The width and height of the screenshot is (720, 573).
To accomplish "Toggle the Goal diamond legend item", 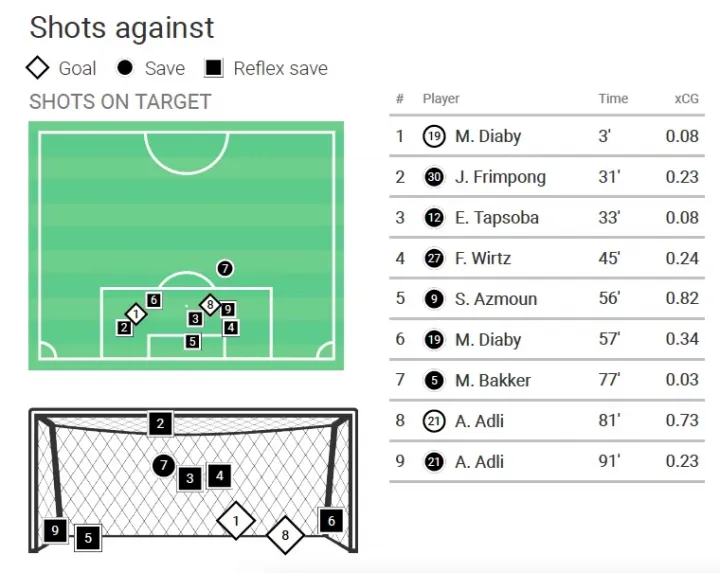I will click(x=61, y=68).
